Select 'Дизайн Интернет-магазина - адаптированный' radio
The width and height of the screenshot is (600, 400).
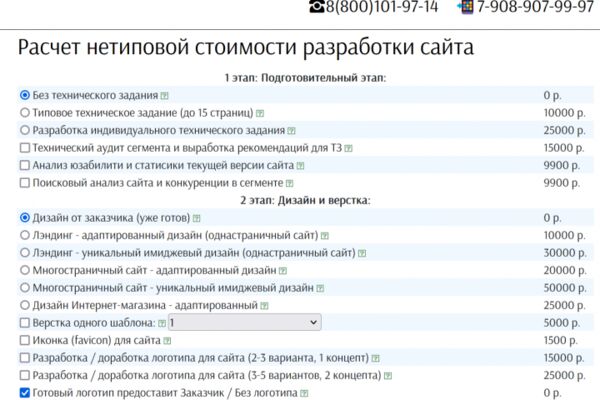click(25, 305)
